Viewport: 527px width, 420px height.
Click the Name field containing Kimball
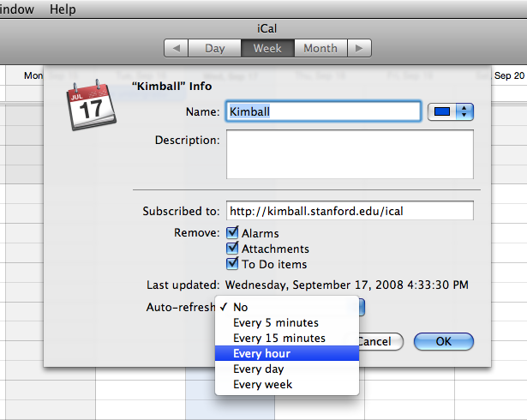pos(323,111)
